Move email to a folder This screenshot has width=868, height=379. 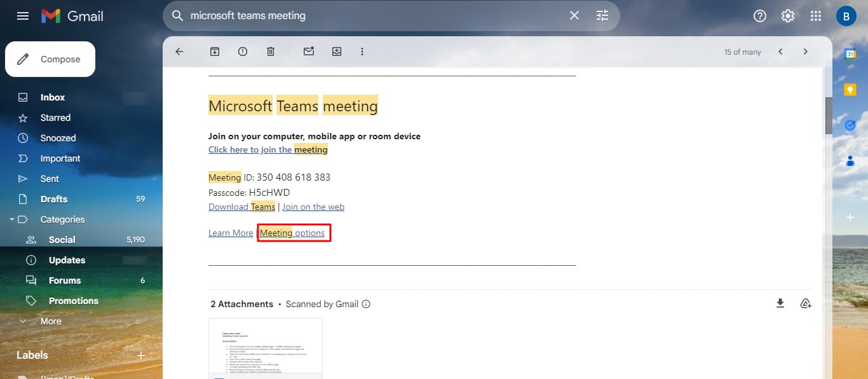pyautogui.click(x=337, y=52)
